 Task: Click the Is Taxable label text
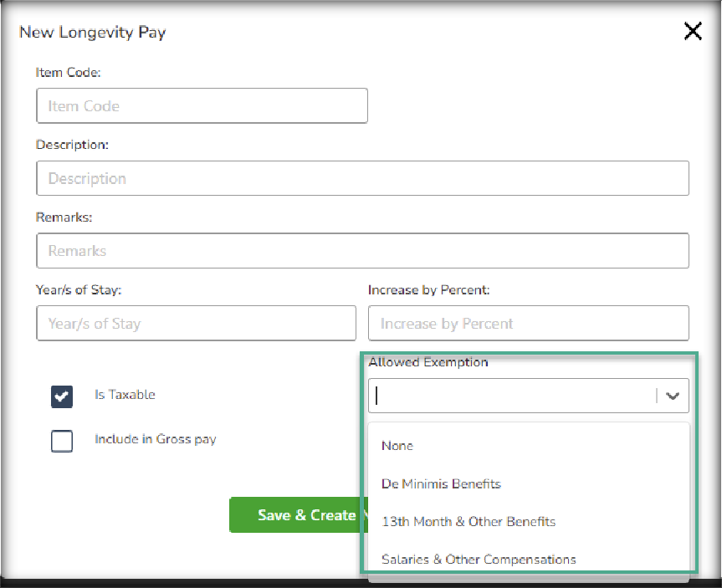click(125, 395)
